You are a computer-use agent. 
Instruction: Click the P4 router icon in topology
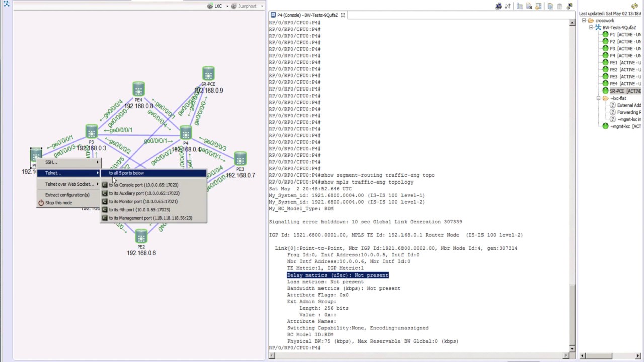(186, 132)
